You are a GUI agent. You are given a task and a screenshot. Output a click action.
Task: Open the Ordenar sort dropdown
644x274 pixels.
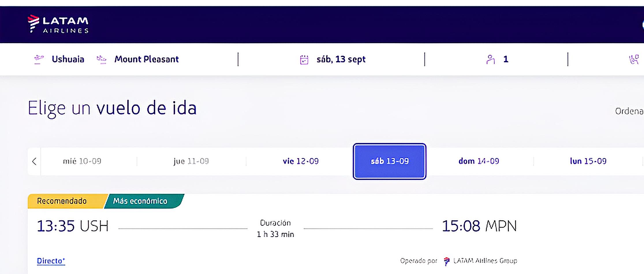click(x=629, y=111)
